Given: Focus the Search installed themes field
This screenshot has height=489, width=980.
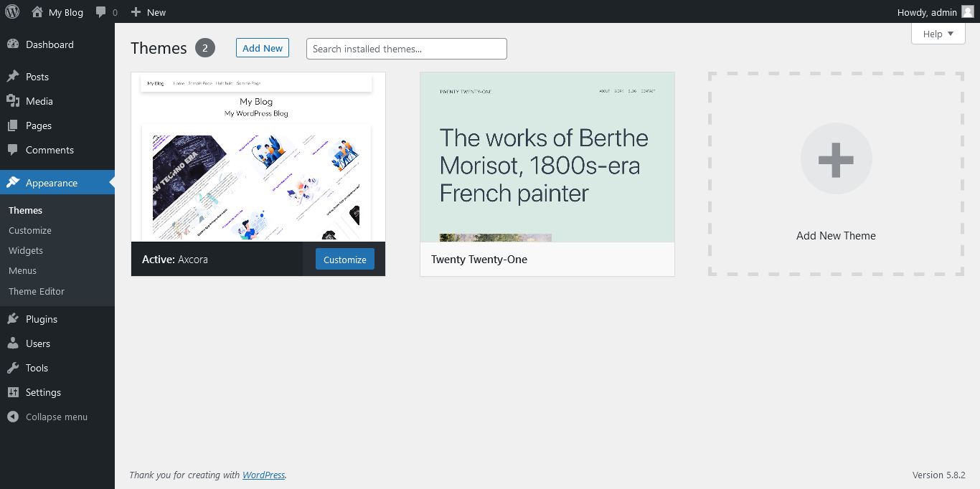Looking at the screenshot, I should [406, 49].
